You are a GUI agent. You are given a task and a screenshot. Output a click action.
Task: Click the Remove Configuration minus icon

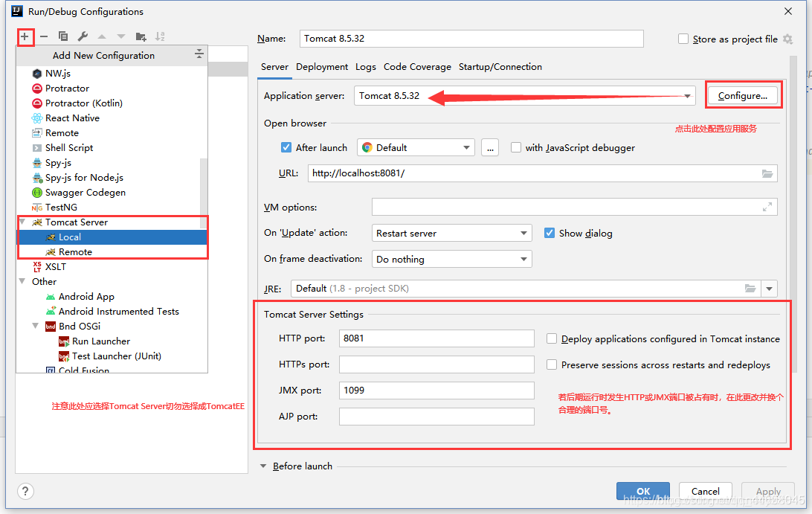[44, 36]
